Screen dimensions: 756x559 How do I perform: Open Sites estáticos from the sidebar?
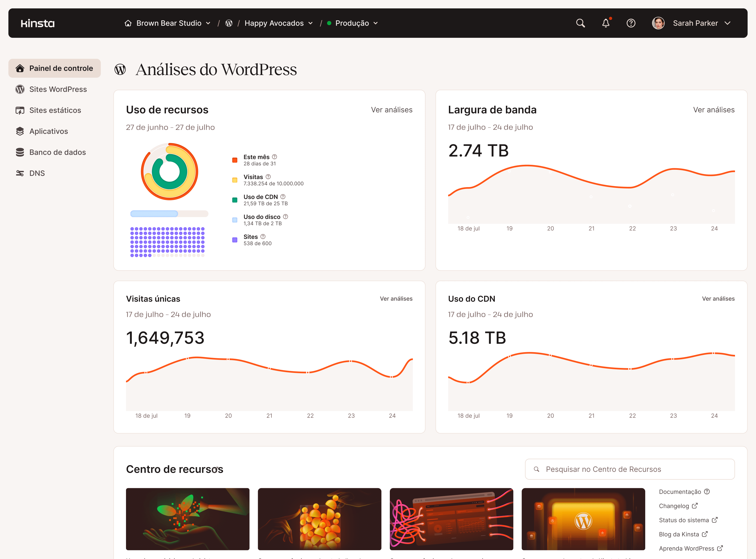click(55, 110)
